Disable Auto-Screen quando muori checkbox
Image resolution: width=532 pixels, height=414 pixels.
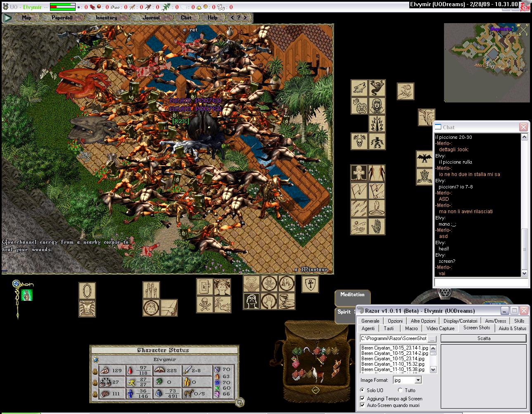tap(363, 405)
